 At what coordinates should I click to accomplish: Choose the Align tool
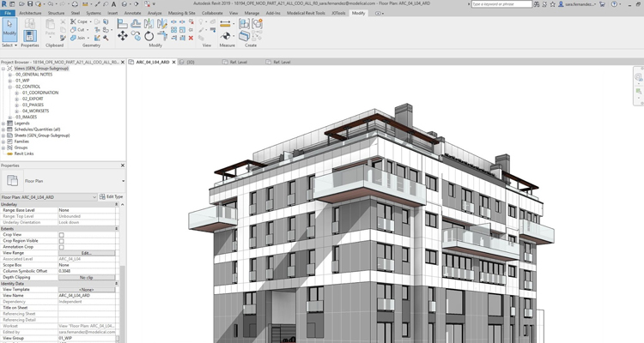pos(123,24)
